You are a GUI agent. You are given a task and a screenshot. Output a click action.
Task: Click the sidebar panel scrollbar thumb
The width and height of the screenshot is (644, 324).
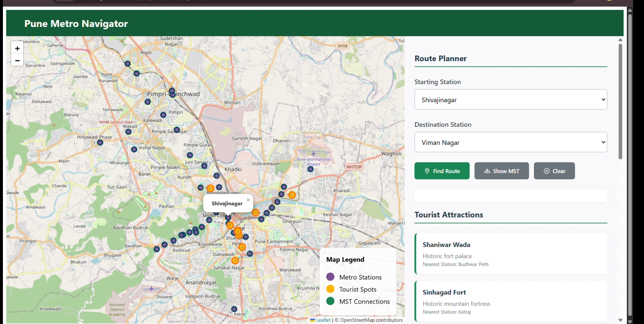[620, 101]
